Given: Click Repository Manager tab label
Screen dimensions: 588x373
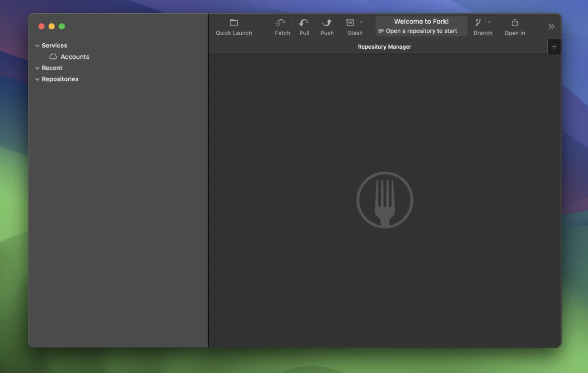Looking at the screenshot, I should [x=384, y=46].
